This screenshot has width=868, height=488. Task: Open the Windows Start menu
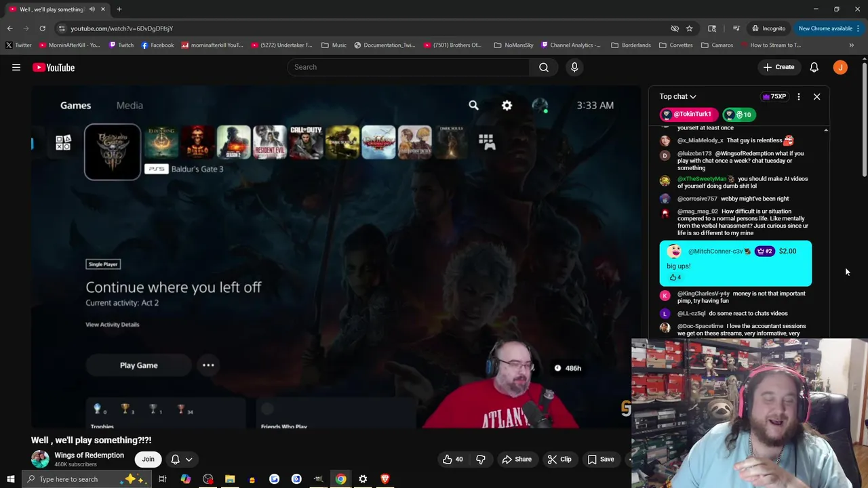click(x=10, y=479)
